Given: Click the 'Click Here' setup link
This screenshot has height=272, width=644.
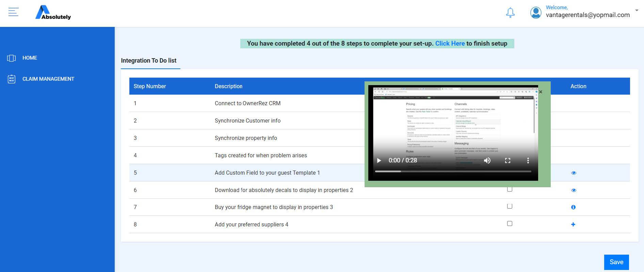Looking at the screenshot, I should click(450, 44).
